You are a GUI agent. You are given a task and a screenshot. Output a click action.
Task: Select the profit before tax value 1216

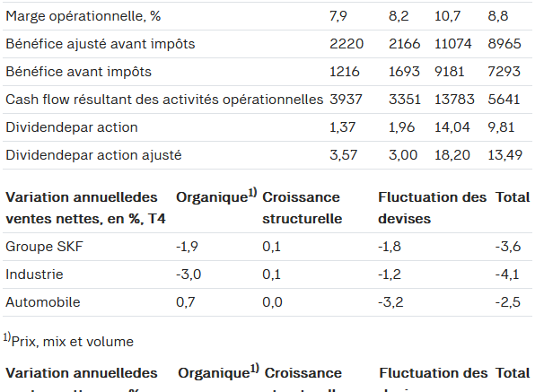tap(345, 71)
